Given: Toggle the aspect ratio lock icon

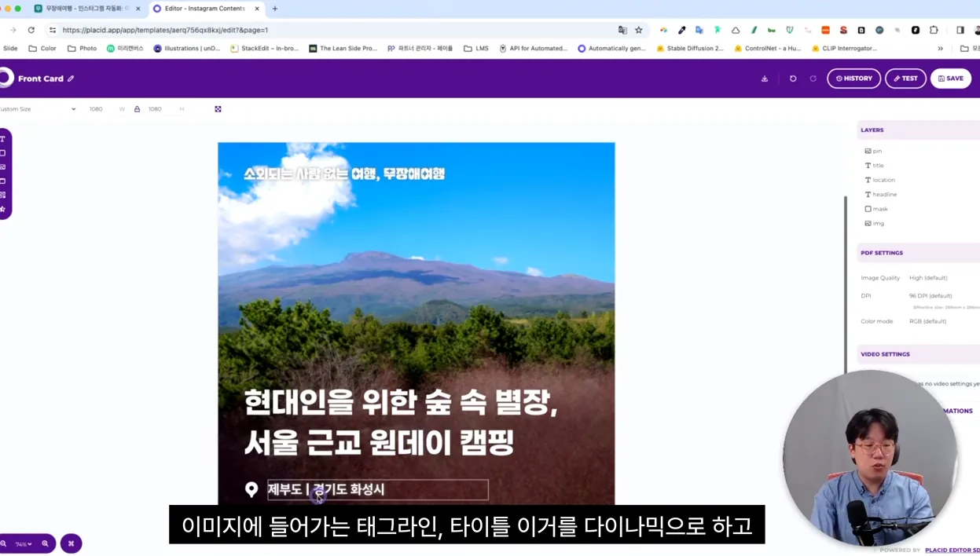Looking at the screenshot, I should 137,109.
